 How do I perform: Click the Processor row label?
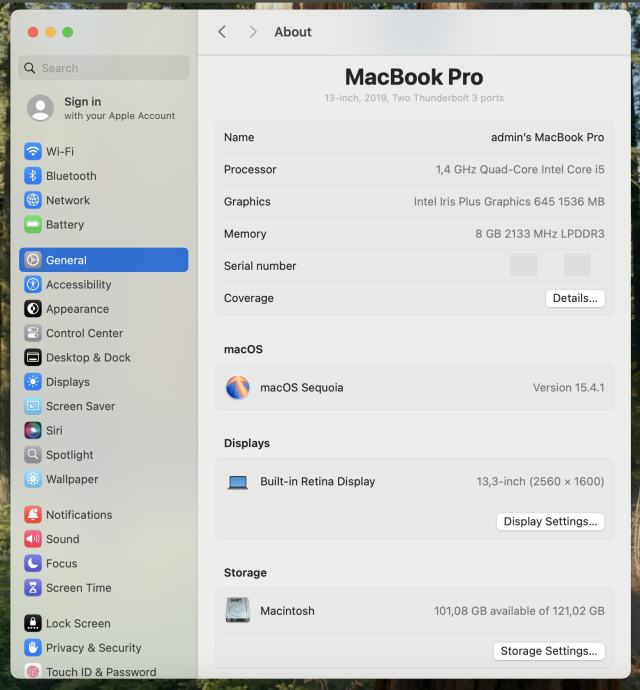click(250, 169)
